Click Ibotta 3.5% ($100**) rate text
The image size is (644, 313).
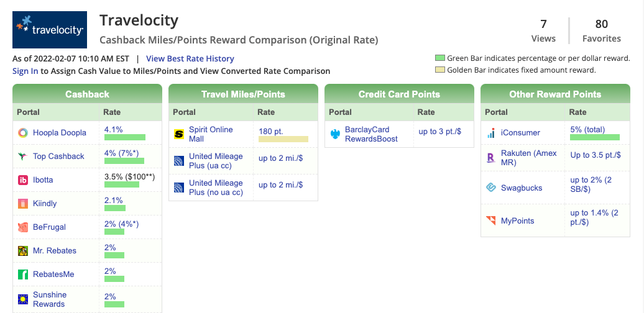(130, 177)
